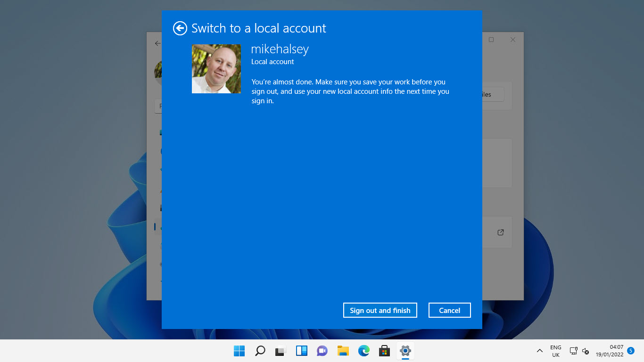Open the clock and calendar flyout

(609, 351)
